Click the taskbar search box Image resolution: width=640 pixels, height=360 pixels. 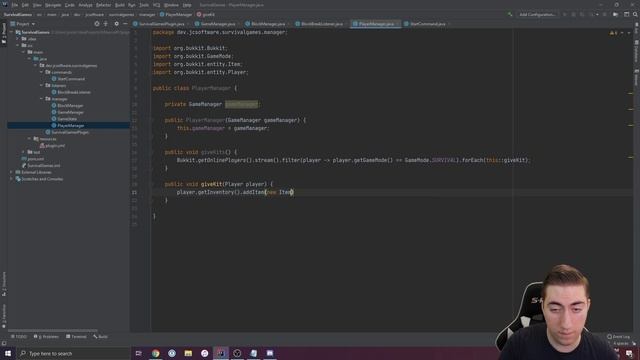pyautogui.click(x=73, y=353)
